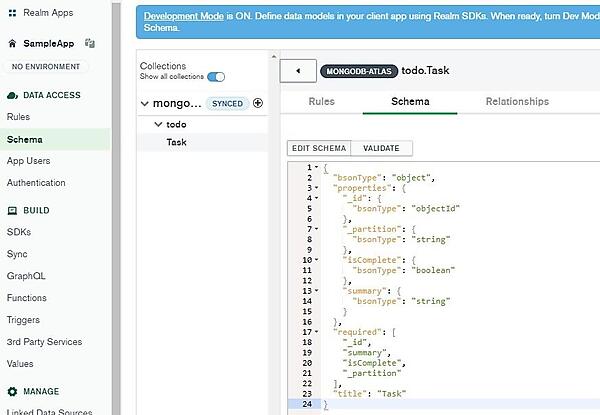Click the Edit Schema button
600x415 pixels.
318,148
